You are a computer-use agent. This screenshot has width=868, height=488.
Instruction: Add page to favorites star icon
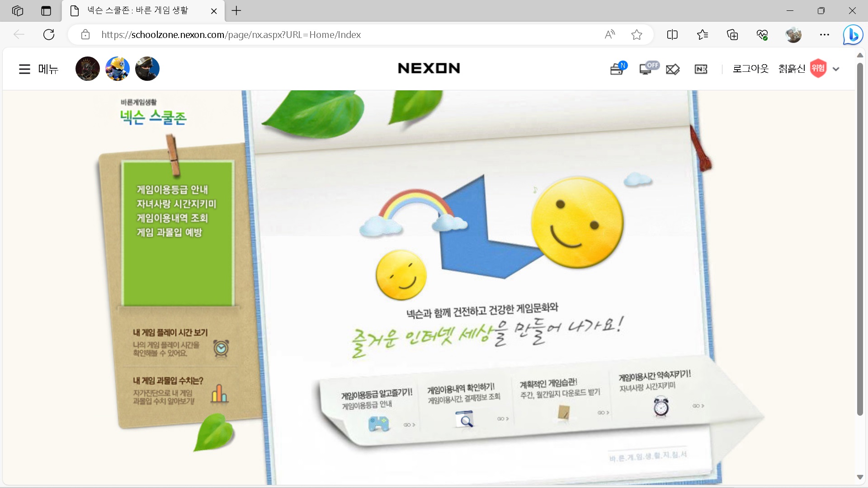pyautogui.click(x=637, y=35)
